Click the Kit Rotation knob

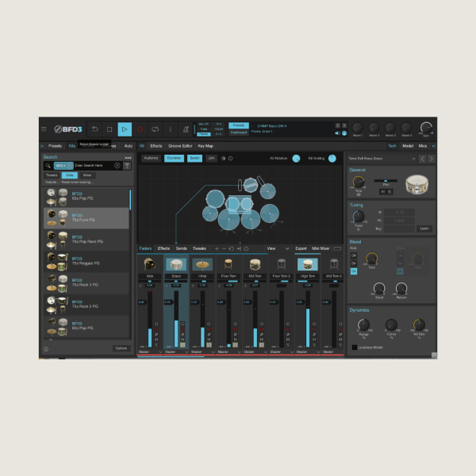296,159
